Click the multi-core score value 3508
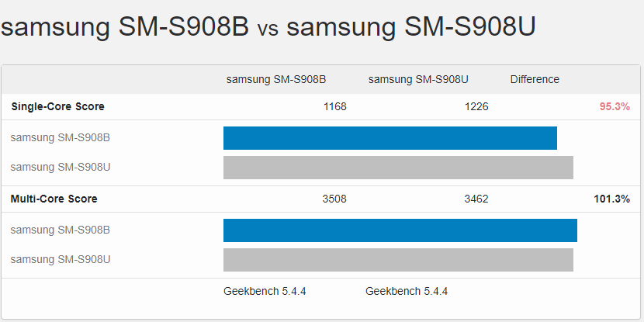Viewport: 644px width, 322px height. tap(334, 199)
